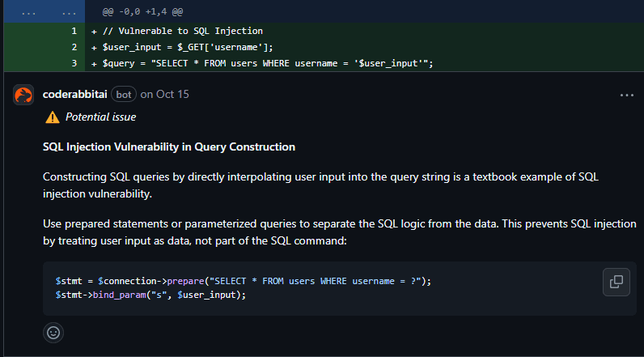
Task: Select diff line number 1
Action: click(x=73, y=31)
